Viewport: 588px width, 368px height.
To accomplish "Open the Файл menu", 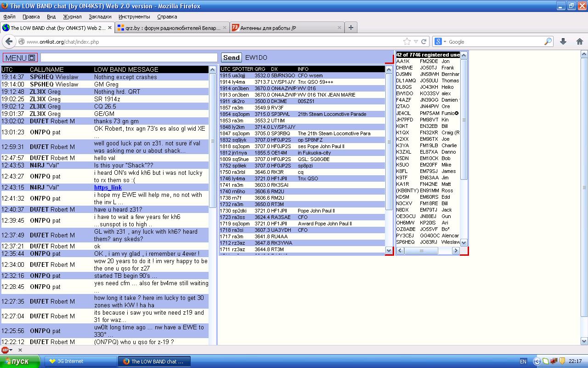I will coord(9,17).
